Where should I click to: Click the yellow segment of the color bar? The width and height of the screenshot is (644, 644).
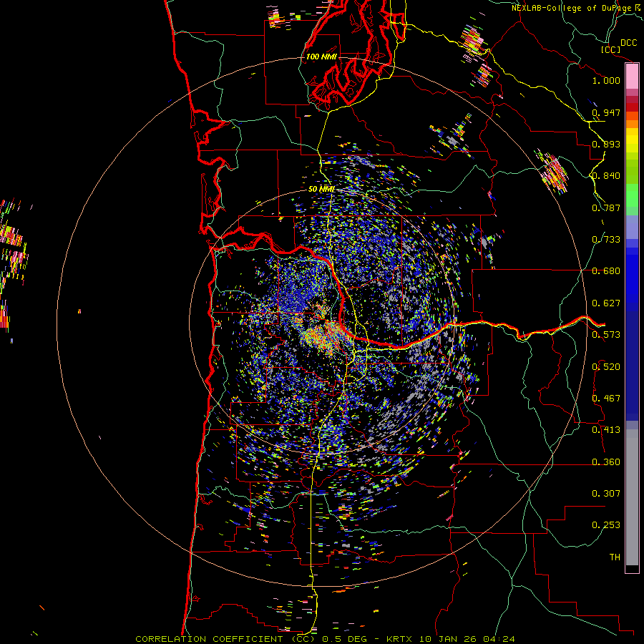point(632,140)
